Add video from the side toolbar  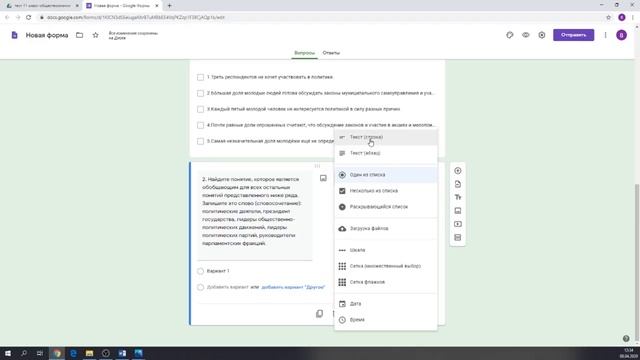tap(458, 224)
